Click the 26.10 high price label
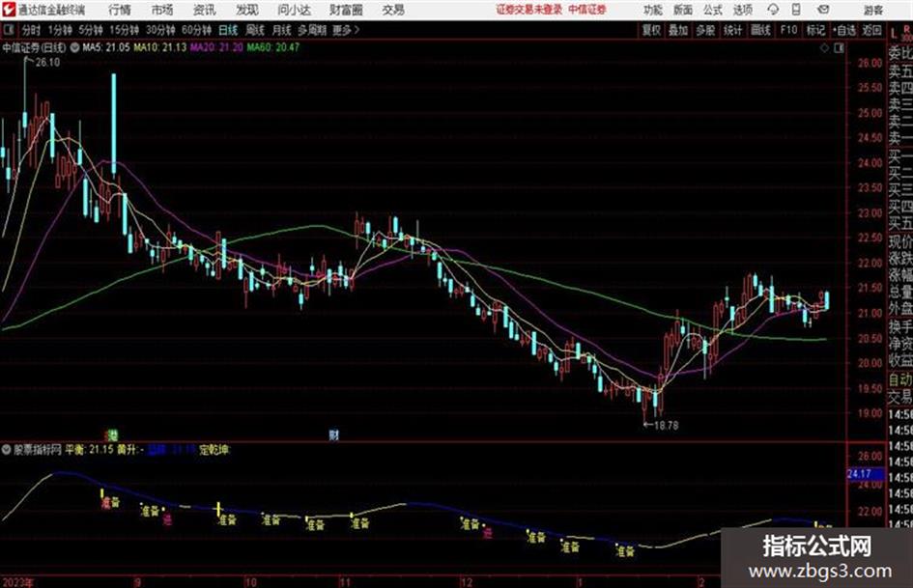Screen dimensions: 913x588 pyautogui.click(x=47, y=63)
